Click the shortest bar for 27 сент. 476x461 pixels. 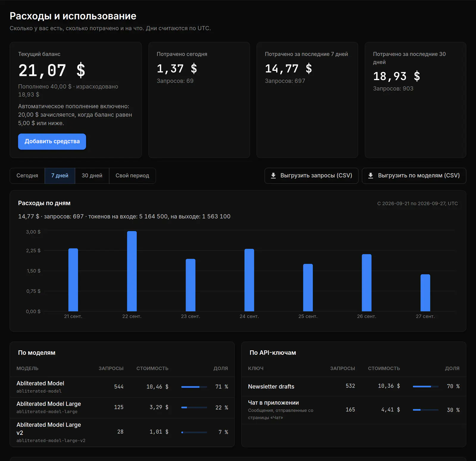[425, 293]
